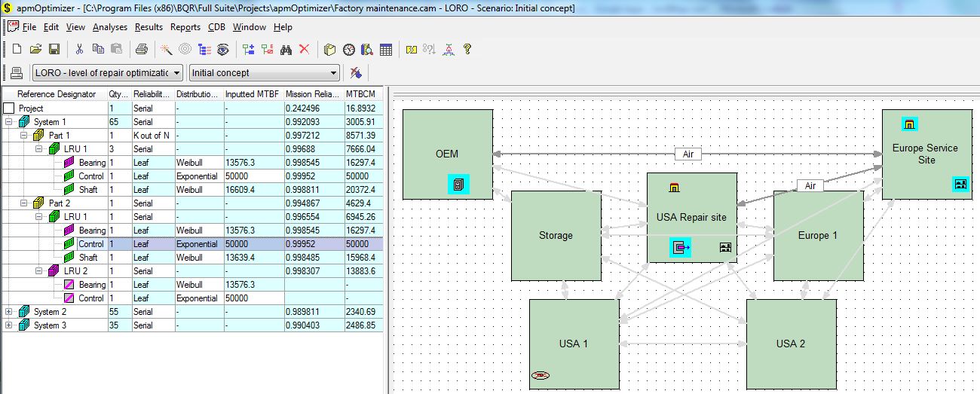Image resolution: width=980 pixels, height=394 pixels.
Task: Click the red oval icon in USA 1 box
Action: (x=541, y=374)
